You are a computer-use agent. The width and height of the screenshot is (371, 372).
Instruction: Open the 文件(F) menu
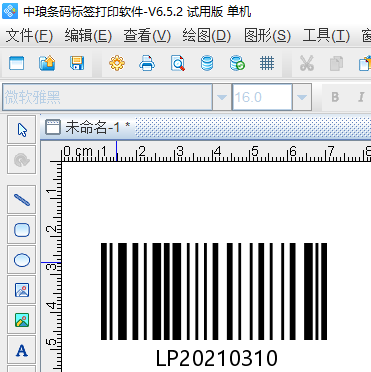click(x=29, y=35)
